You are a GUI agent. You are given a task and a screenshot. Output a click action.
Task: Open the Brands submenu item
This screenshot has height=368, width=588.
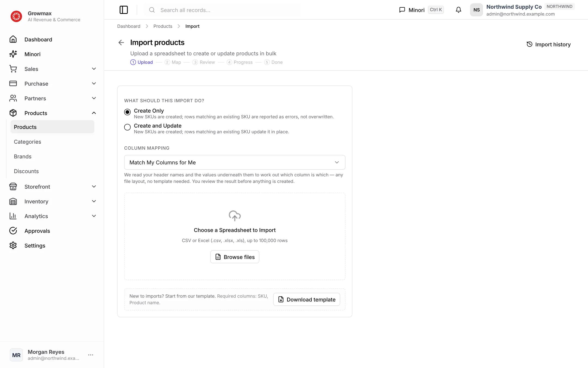52,156
